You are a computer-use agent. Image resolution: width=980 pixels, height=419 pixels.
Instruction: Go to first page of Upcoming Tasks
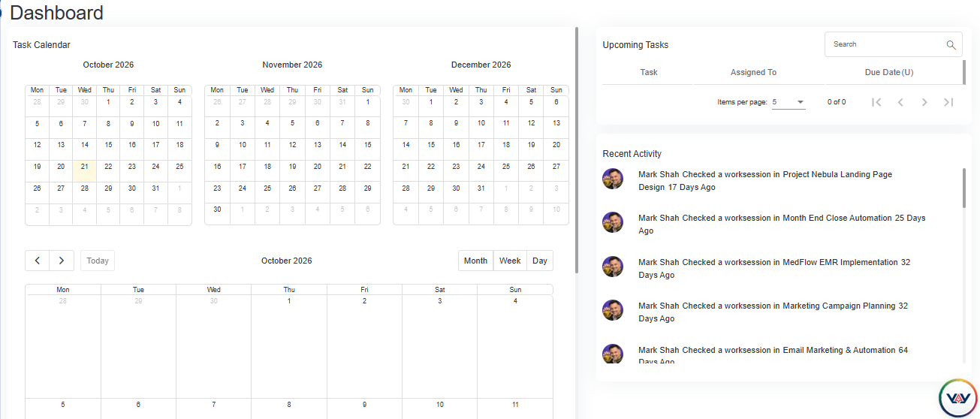pos(876,102)
